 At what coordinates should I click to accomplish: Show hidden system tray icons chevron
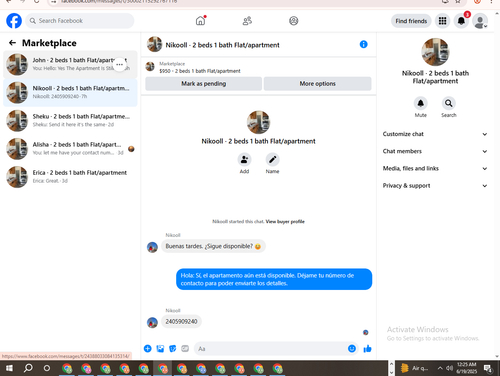(440, 368)
